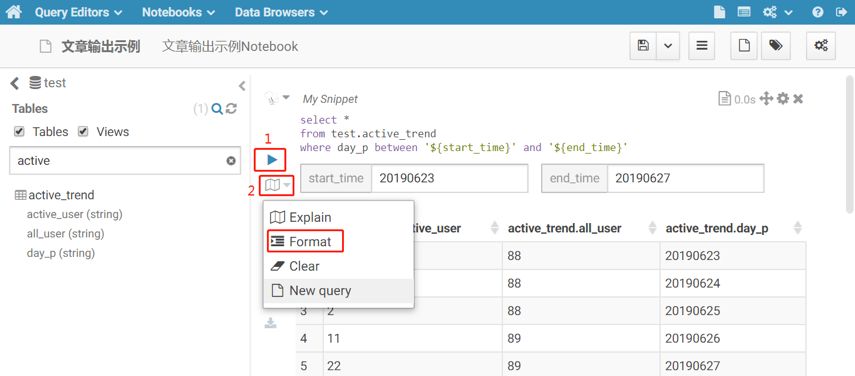Open the Data Browsers menu
This screenshot has height=376, width=855.
pos(281,12)
